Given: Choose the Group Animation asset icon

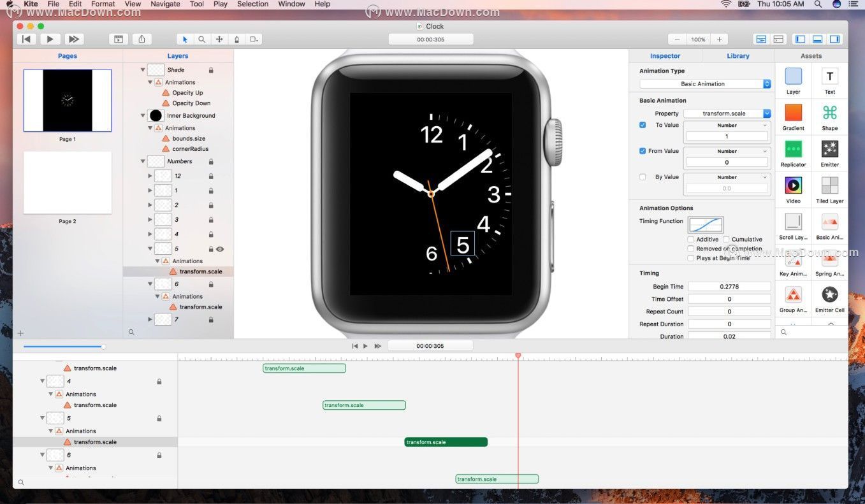Looking at the screenshot, I should (x=794, y=294).
